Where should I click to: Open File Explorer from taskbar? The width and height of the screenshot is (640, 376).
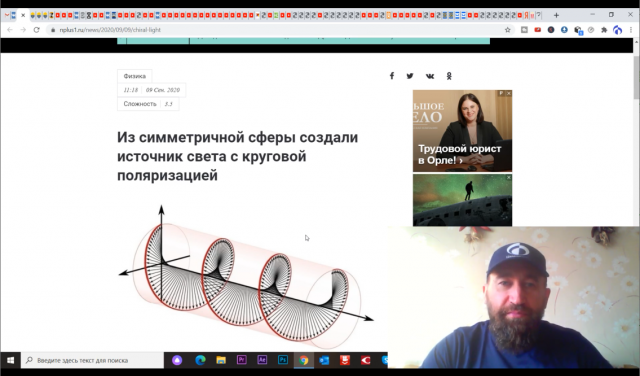[x=221, y=360]
